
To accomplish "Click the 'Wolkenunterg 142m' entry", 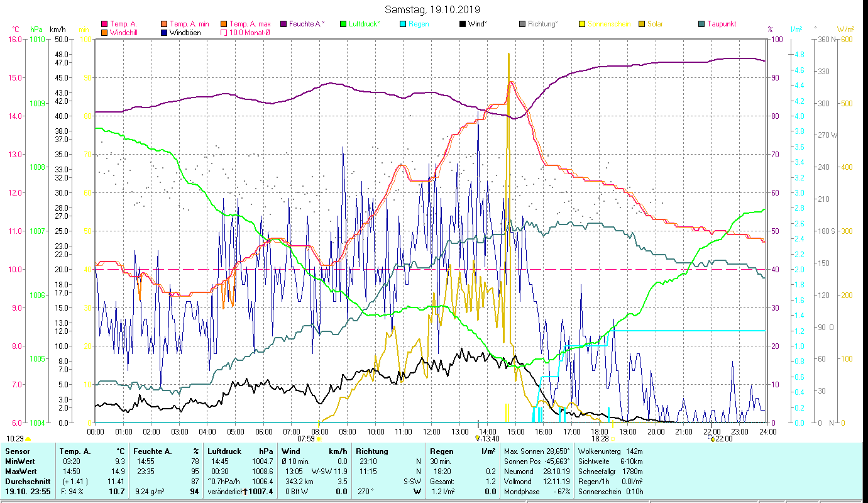I will pyautogui.click(x=610, y=451).
